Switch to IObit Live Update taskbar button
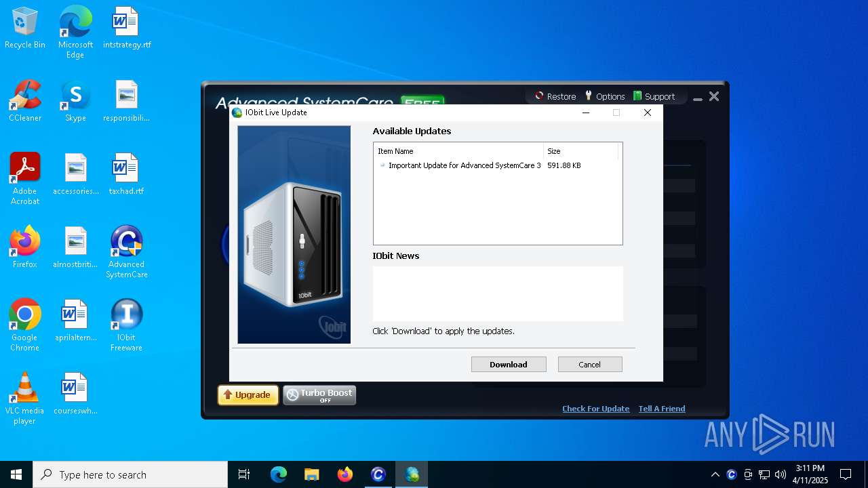 coord(412,474)
